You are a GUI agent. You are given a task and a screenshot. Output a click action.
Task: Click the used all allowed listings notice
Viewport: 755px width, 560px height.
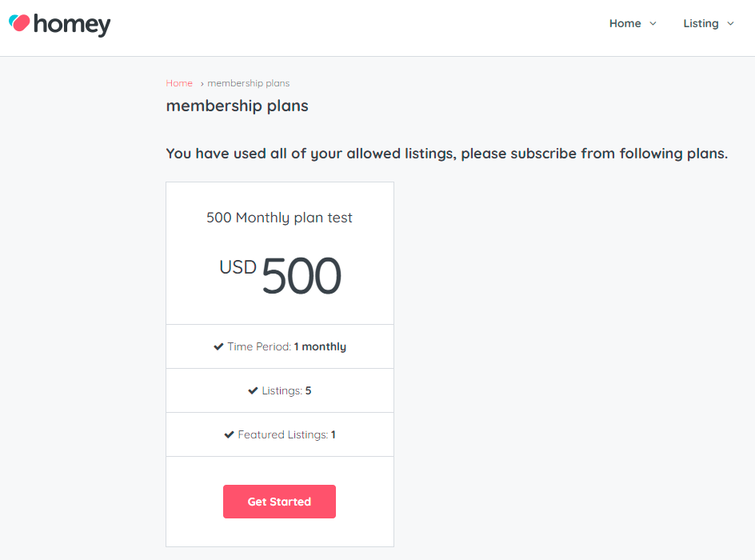tap(447, 154)
